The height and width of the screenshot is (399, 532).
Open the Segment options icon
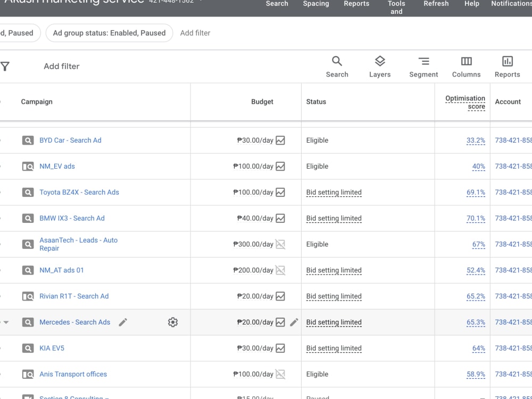423,66
